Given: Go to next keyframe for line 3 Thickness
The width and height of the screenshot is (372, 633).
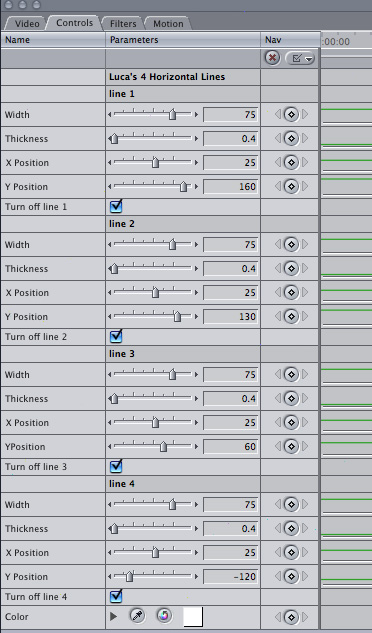Looking at the screenshot, I should pyautogui.click(x=305, y=398).
